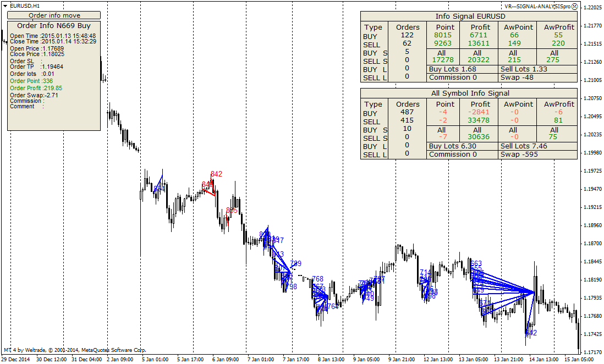Screen dimensions: 604x364
Task: Click the green Order Point 336 line
Action: click(x=31, y=81)
